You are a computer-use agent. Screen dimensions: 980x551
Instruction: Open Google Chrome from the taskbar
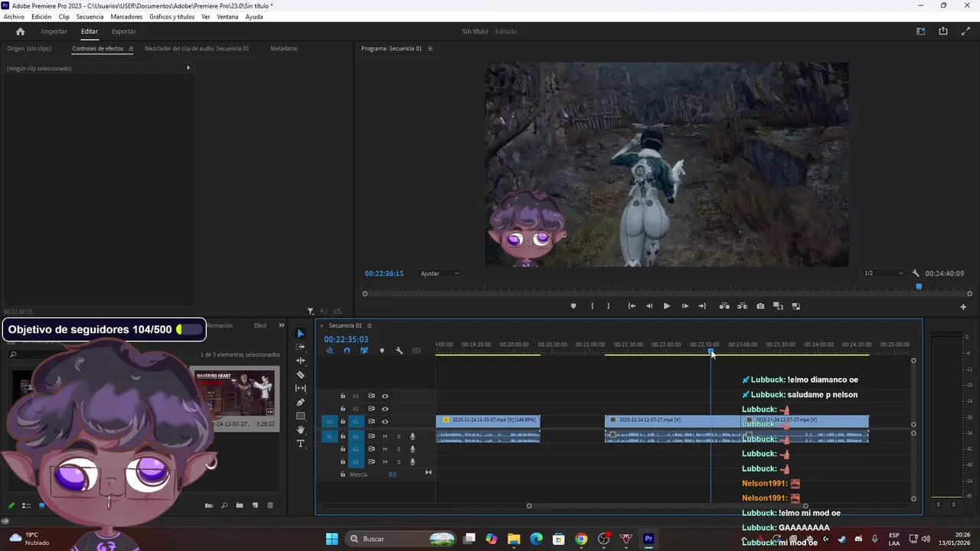581,539
